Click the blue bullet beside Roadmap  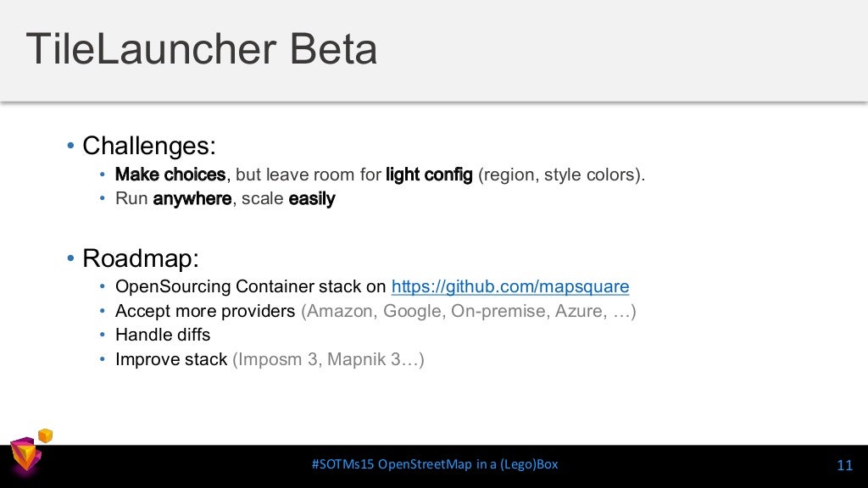(70, 258)
